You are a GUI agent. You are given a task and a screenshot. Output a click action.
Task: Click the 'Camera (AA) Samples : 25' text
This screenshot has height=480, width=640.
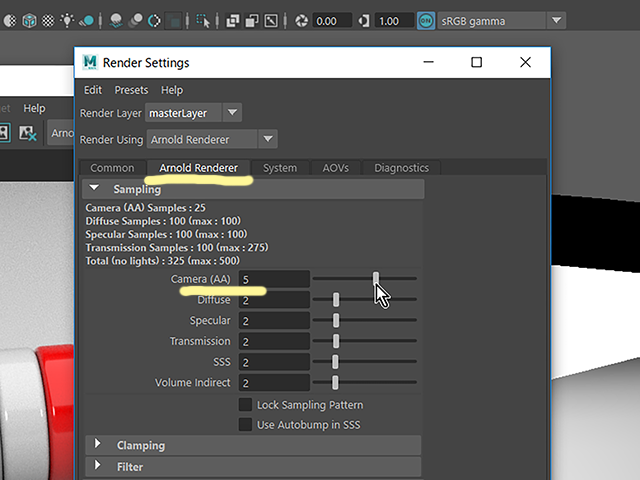pos(145,208)
